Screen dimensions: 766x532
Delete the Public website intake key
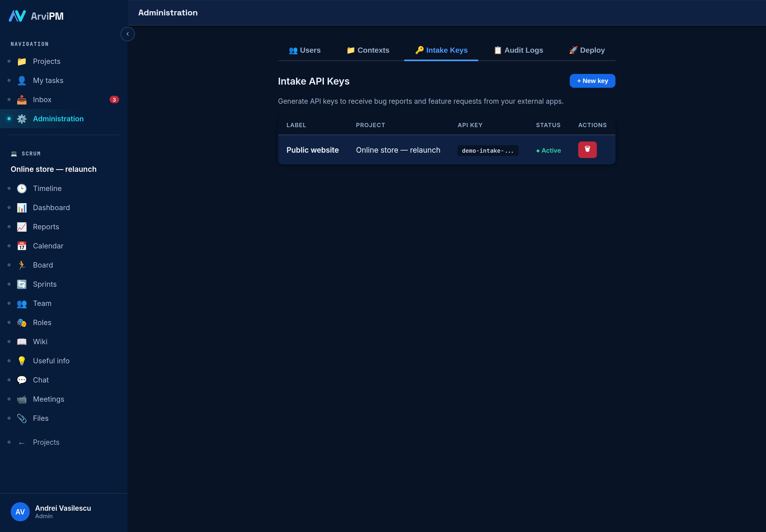pos(587,150)
